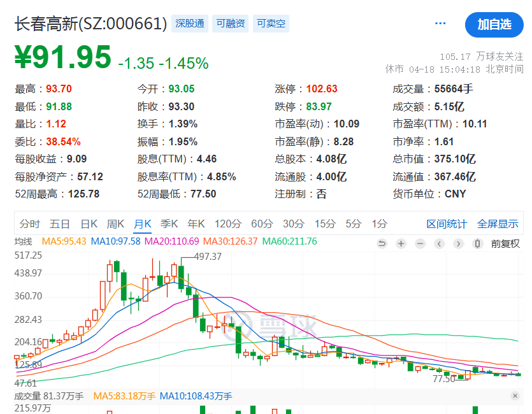Click the 加自选 add-to-watchlist button
The height and width of the screenshot is (414, 532).
coord(494,23)
